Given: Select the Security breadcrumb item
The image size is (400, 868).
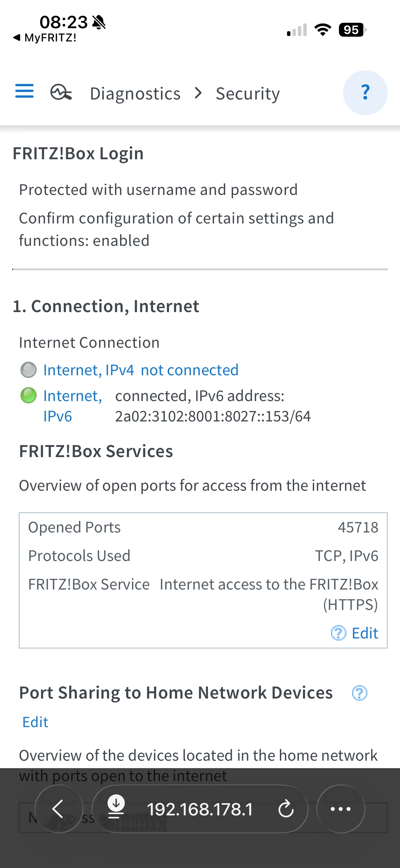Looking at the screenshot, I should click(x=248, y=94).
